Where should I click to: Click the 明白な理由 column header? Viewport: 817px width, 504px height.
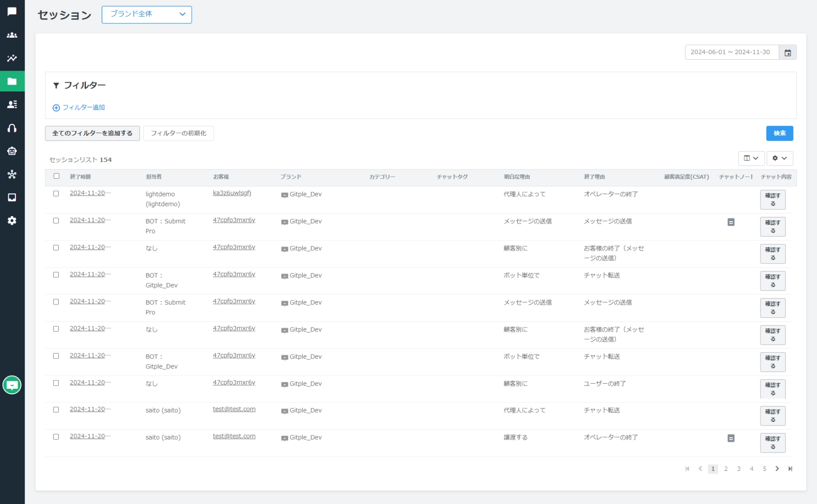pos(517,176)
